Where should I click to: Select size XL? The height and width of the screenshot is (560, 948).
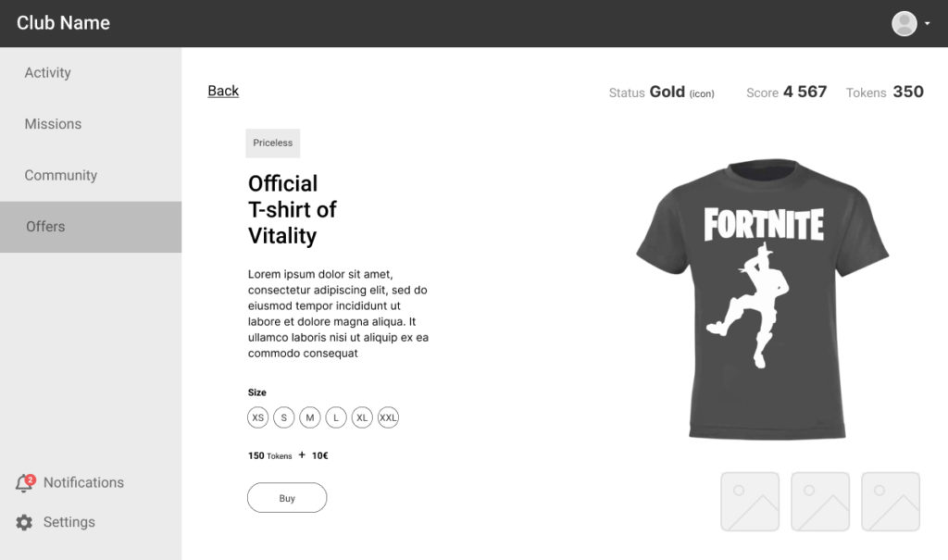pos(362,417)
